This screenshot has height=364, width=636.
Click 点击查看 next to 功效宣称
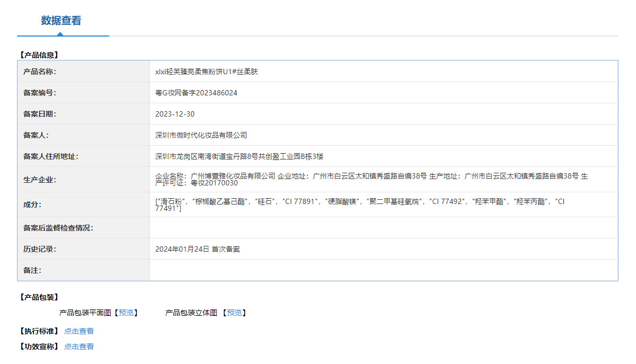79,347
